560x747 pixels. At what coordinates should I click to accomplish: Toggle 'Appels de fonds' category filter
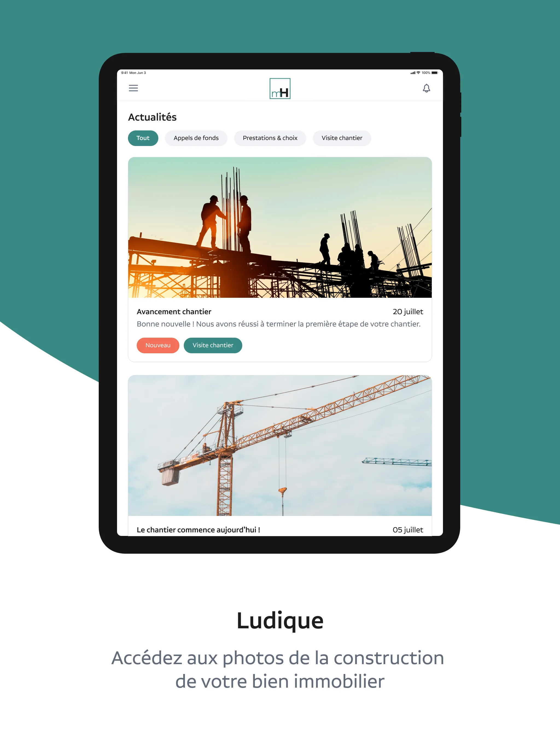pyautogui.click(x=195, y=138)
